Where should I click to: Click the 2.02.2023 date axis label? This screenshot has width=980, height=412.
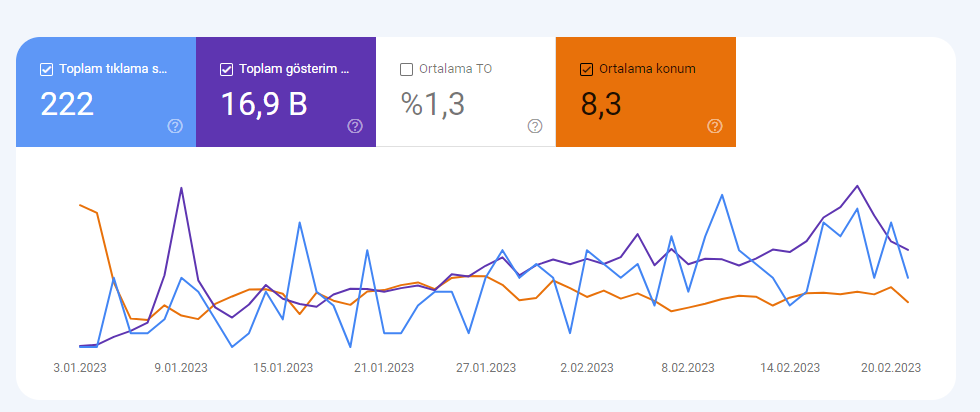coord(587,368)
